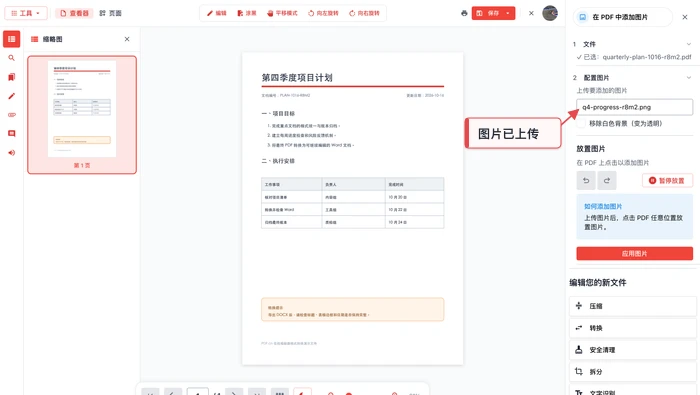
Task: Click the selected file name quarterly-plan-1016-r8m2.pdf
Action: (x=646, y=57)
